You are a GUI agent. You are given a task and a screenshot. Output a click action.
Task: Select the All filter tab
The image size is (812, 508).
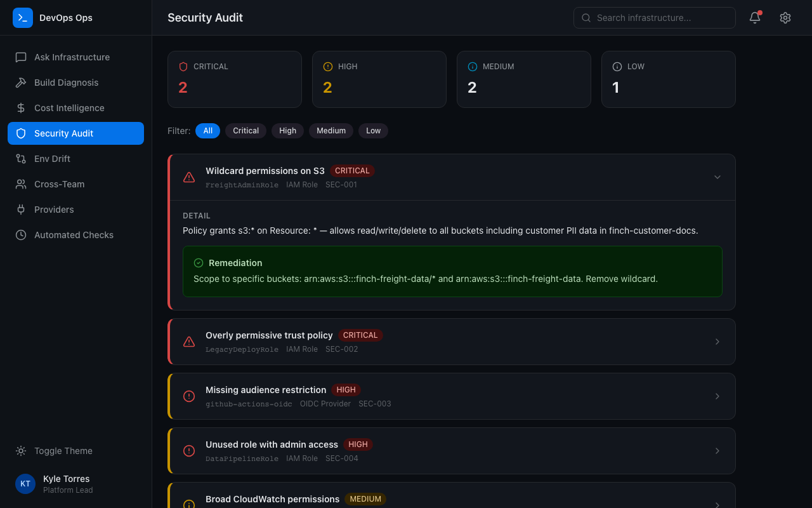(207, 131)
